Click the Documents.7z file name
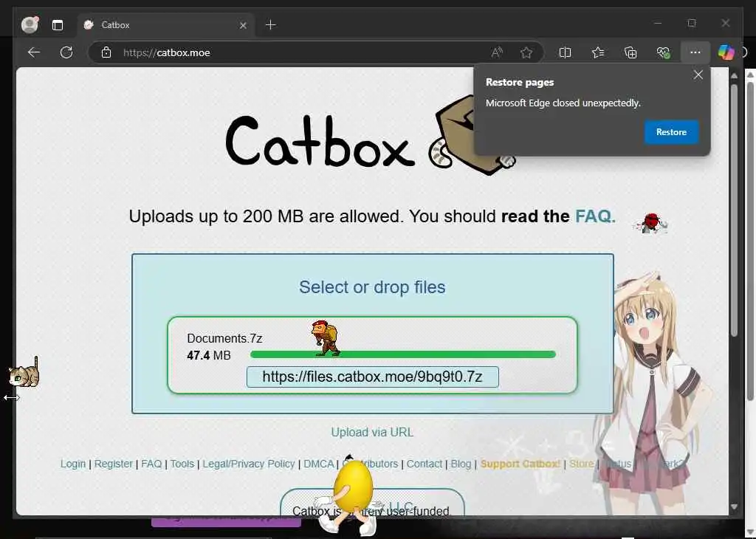The image size is (756, 539). pos(224,338)
